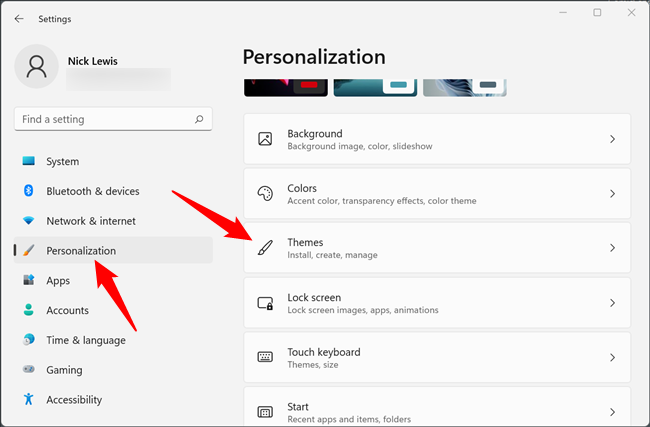
Task: Expand the Colors row chevron
Action: (x=612, y=194)
